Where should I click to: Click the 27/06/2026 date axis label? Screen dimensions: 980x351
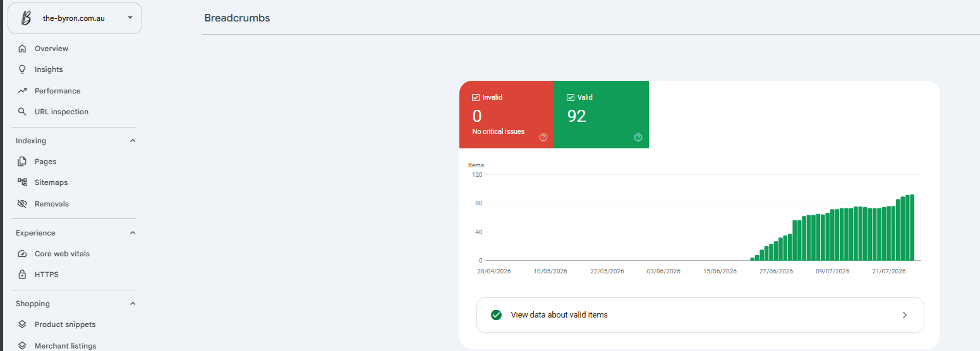(776, 271)
